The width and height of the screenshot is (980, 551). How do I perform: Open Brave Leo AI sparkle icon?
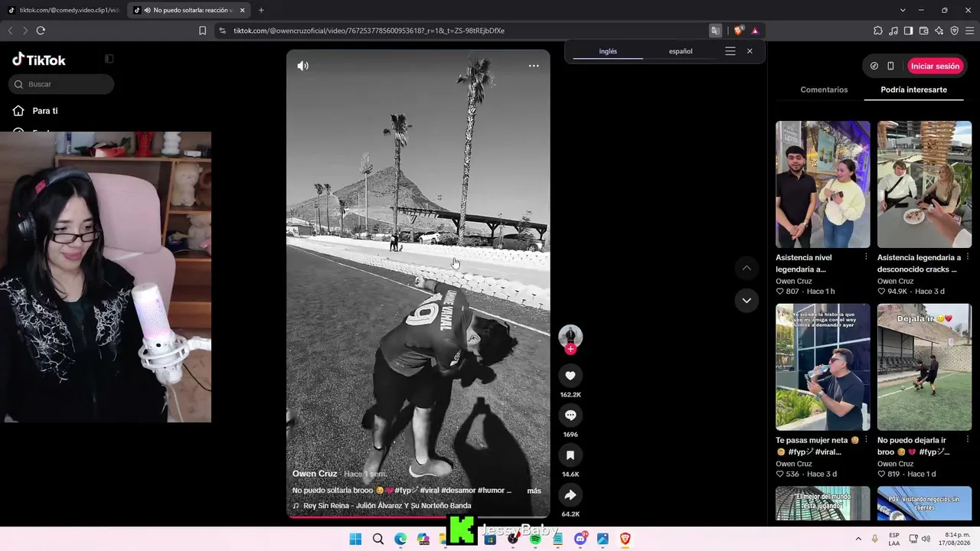click(x=939, y=31)
